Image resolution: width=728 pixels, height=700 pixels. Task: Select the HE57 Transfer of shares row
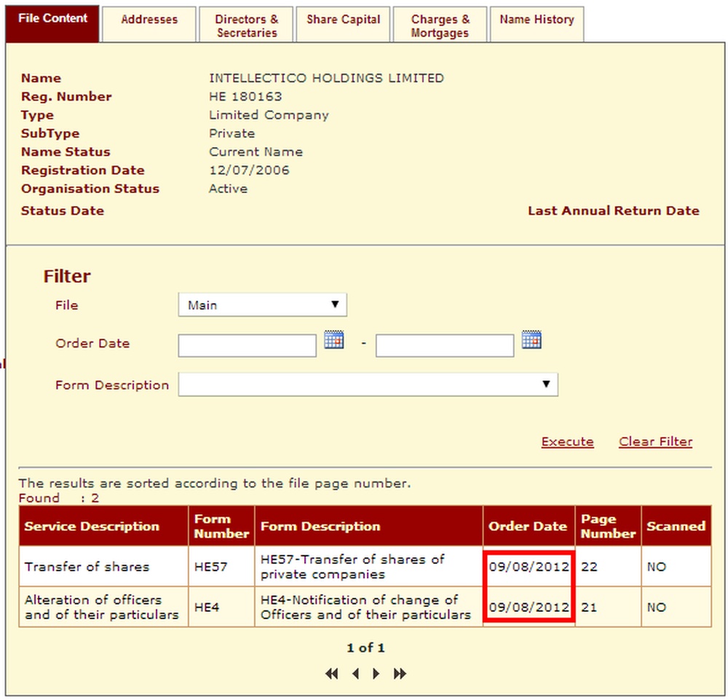[x=365, y=566]
